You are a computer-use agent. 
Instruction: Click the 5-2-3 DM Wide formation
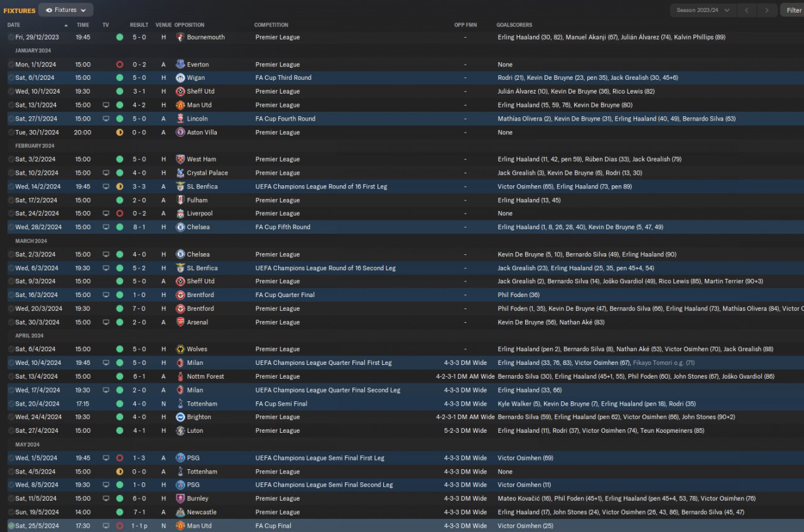465,431
